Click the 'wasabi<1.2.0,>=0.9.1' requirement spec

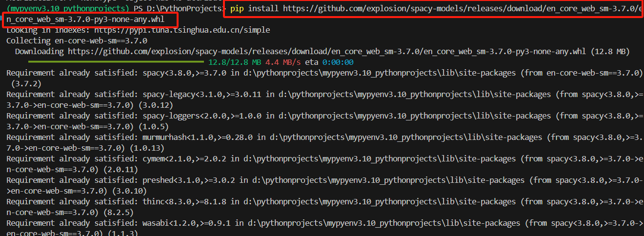[187, 223]
